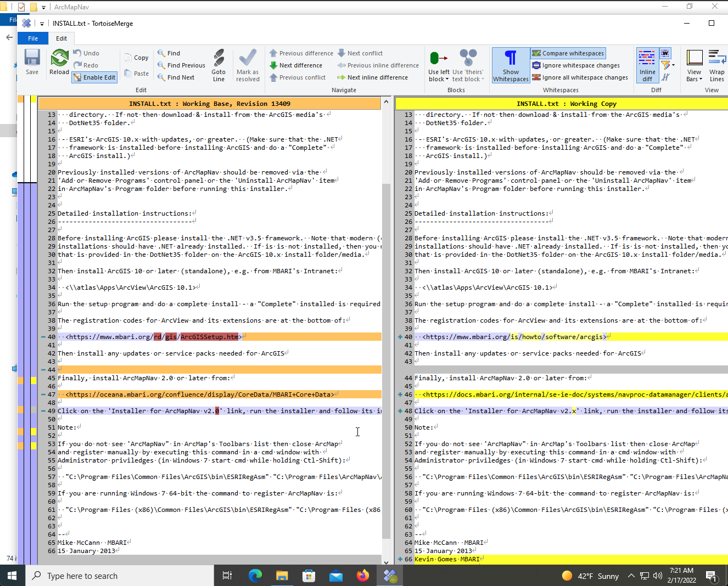728x586 pixels.
Task: Open the Goto Line tool
Action: pos(219,65)
